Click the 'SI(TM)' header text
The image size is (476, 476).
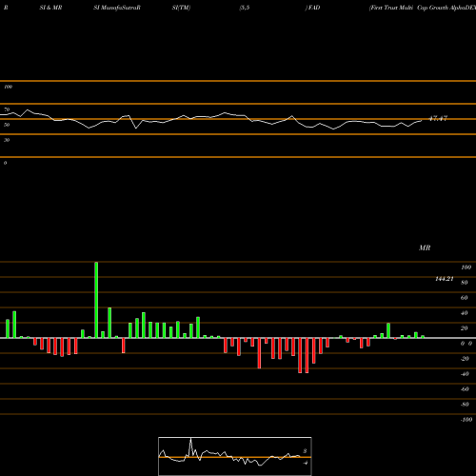click(181, 8)
